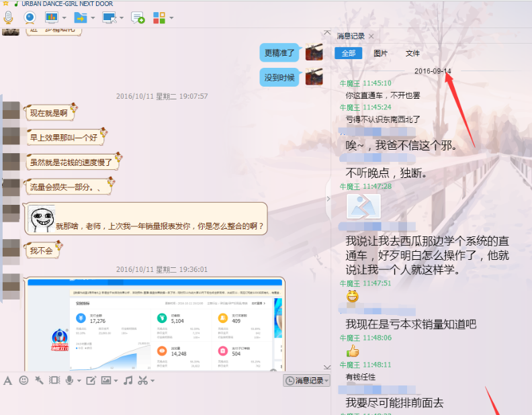The width and height of the screenshot is (532, 415).
Task: Select the 全部 filter tab
Action: (x=349, y=53)
